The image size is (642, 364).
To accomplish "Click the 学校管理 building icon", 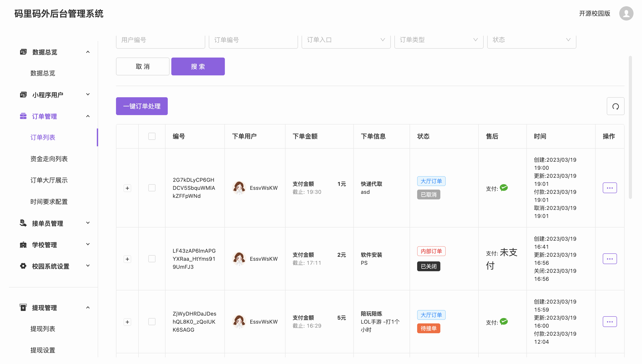I will pyautogui.click(x=23, y=244).
